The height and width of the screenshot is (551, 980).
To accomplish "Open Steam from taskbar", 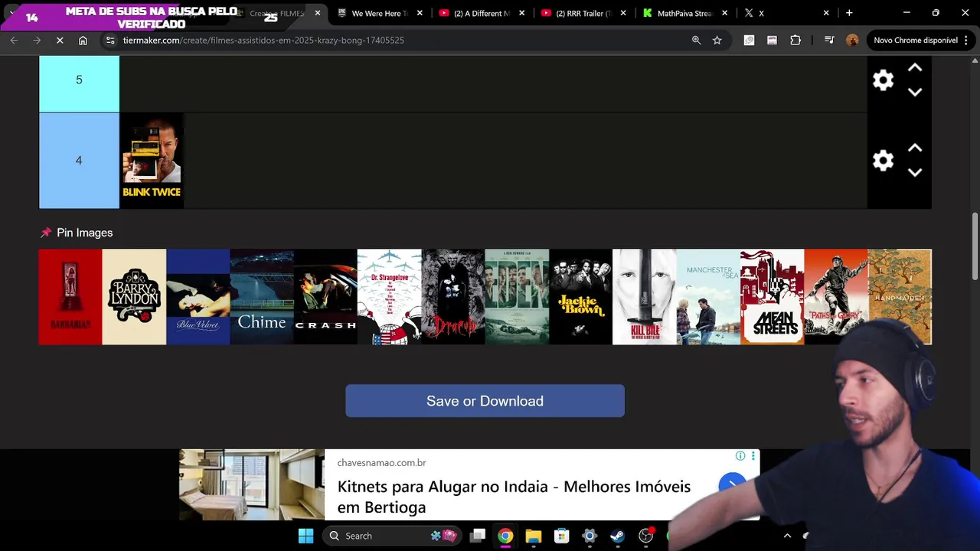I will (x=617, y=536).
